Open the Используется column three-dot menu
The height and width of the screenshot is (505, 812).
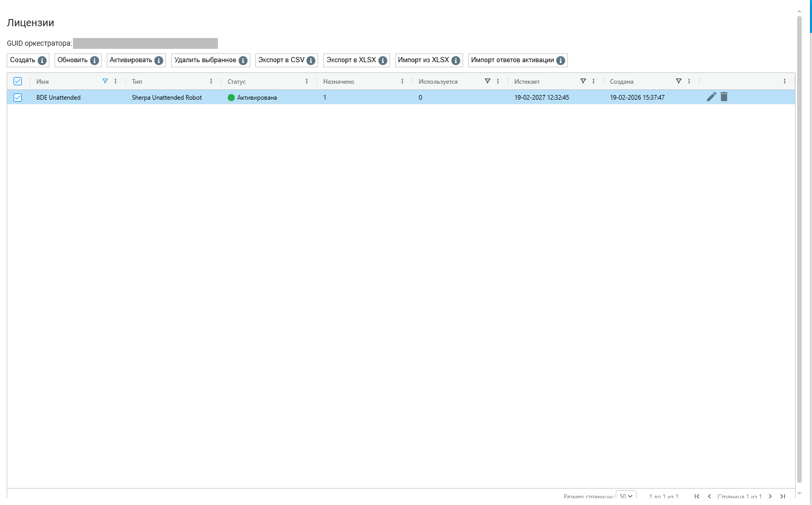(x=498, y=81)
